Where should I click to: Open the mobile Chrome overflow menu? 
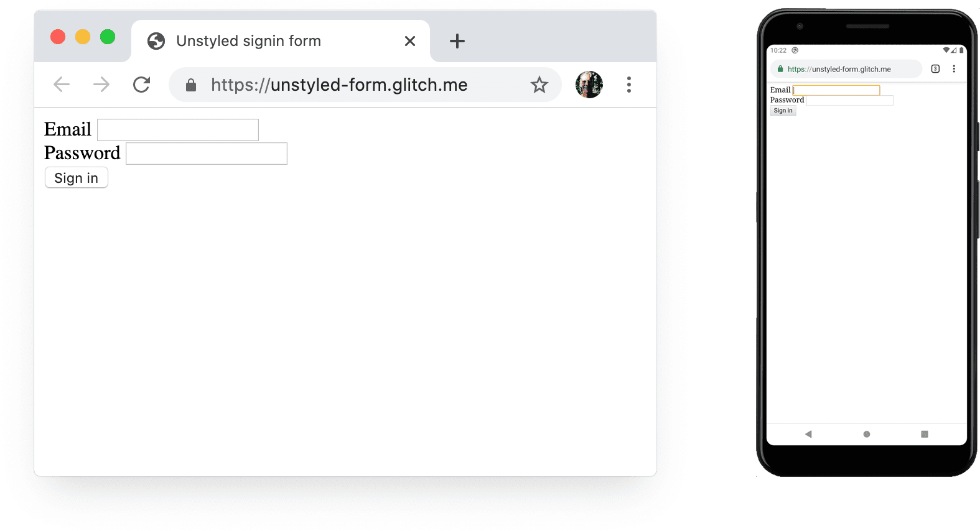coord(954,69)
